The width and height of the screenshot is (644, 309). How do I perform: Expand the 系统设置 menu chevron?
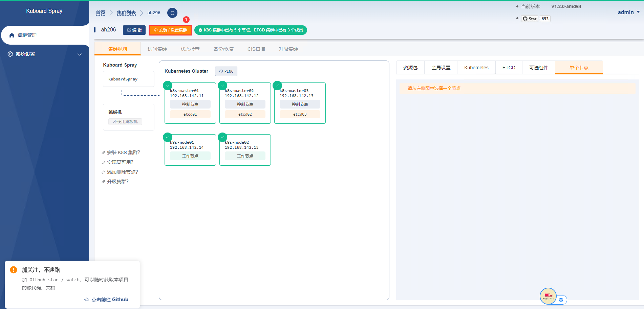pyautogui.click(x=80, y=54)
